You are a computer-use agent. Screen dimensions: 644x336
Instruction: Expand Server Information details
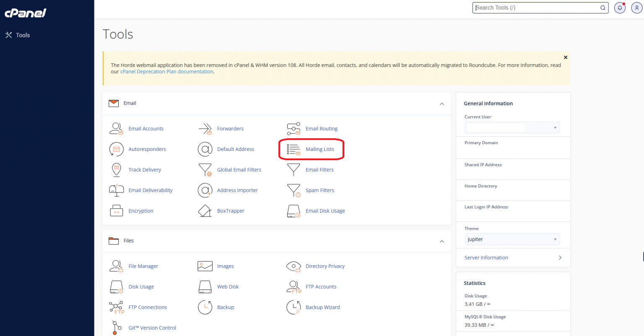tap(486, 257)
